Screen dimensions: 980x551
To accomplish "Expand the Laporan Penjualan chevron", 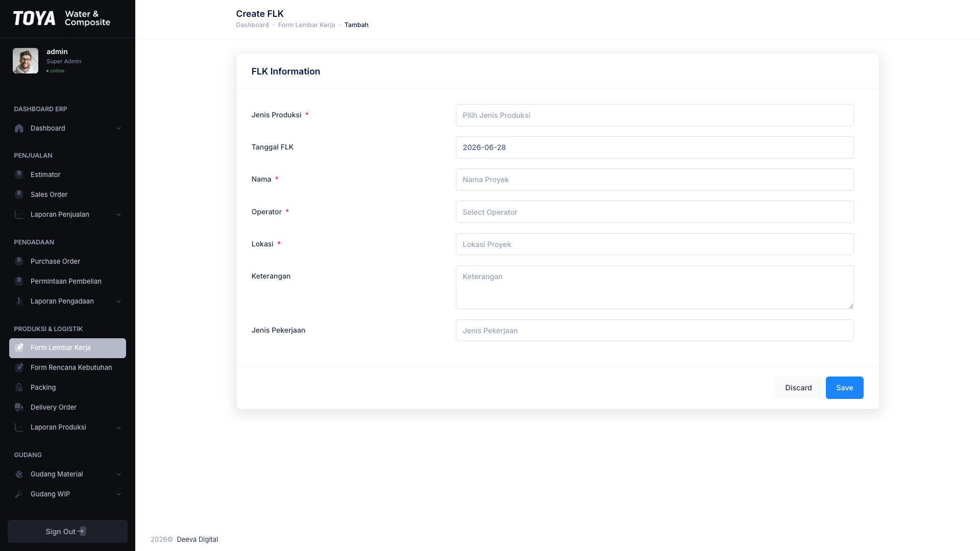I will (118, 214).
